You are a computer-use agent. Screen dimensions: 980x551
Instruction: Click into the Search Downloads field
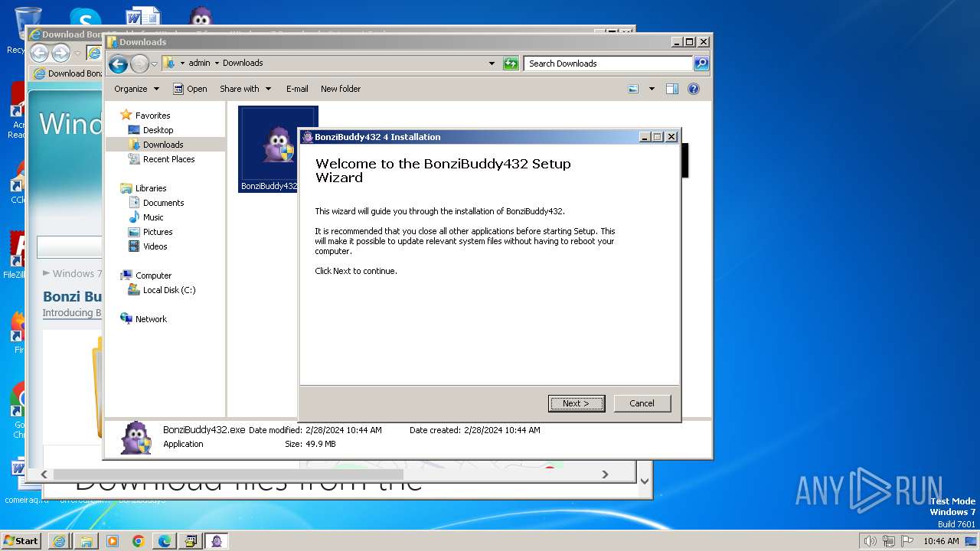click(x=609, y=64)
